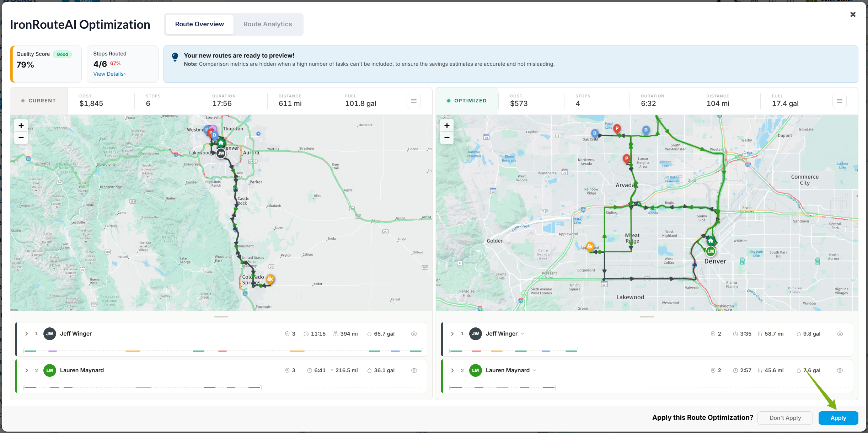868x433 pixels.
Task: Click Jeff Winger's optimized route timeline bar
Action: click(x=514, y=351)
